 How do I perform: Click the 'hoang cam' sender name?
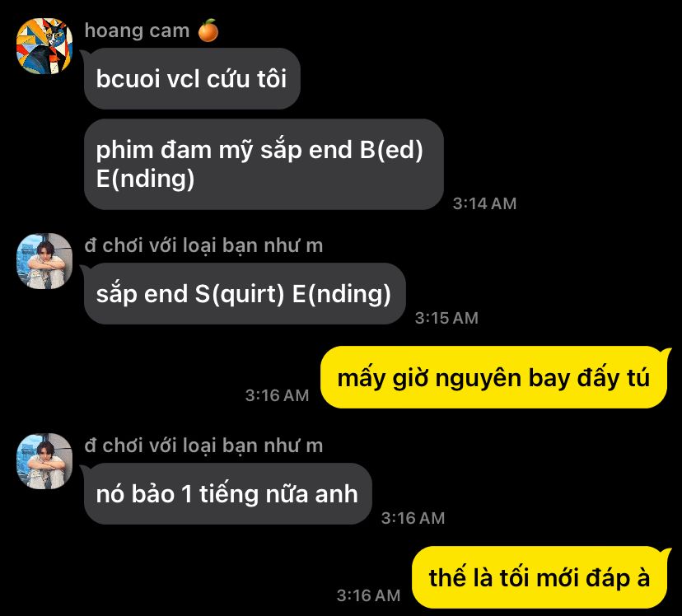click(x=137, y=30)
